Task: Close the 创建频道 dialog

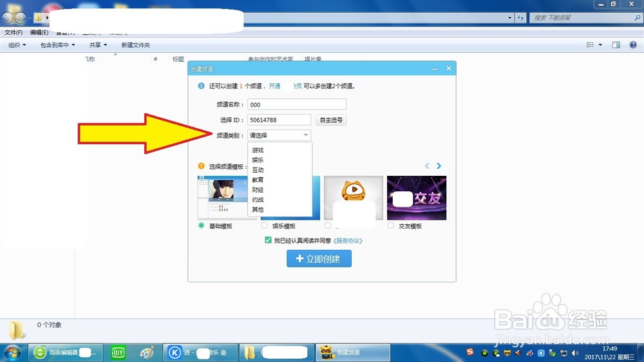Action: 449,69
